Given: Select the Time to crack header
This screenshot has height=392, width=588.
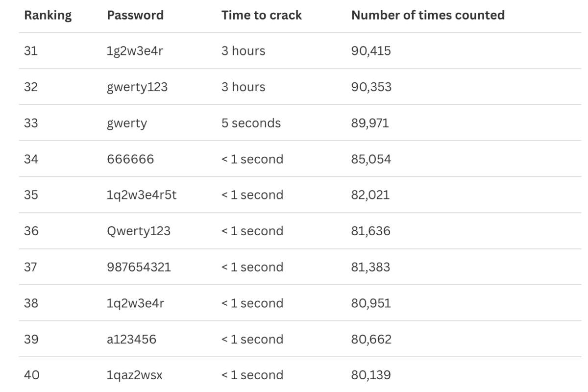Looking at the screenshot, I should [261, 15].
